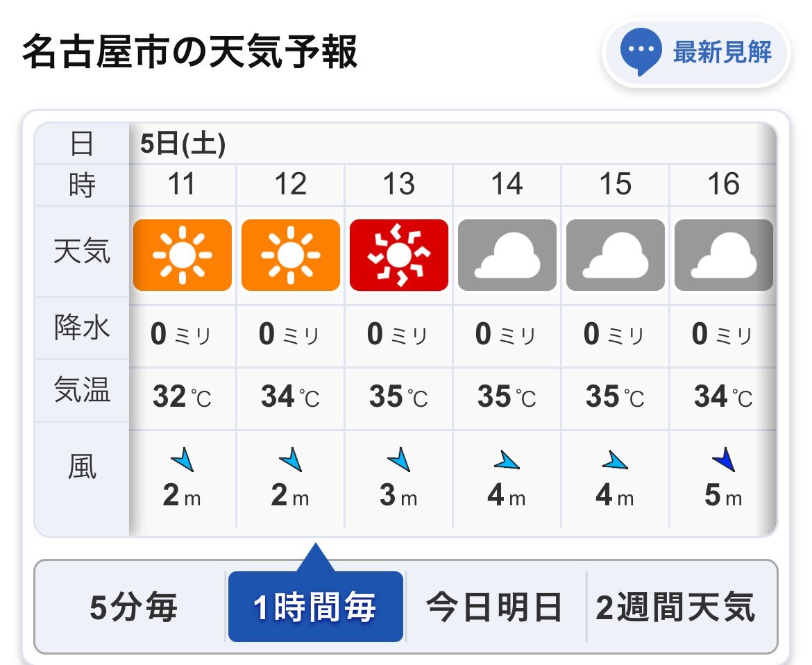The height and width of the screenshot is (665, 812).
Task: Click the wind arrow at 14 o'clock
Action: 507,460
